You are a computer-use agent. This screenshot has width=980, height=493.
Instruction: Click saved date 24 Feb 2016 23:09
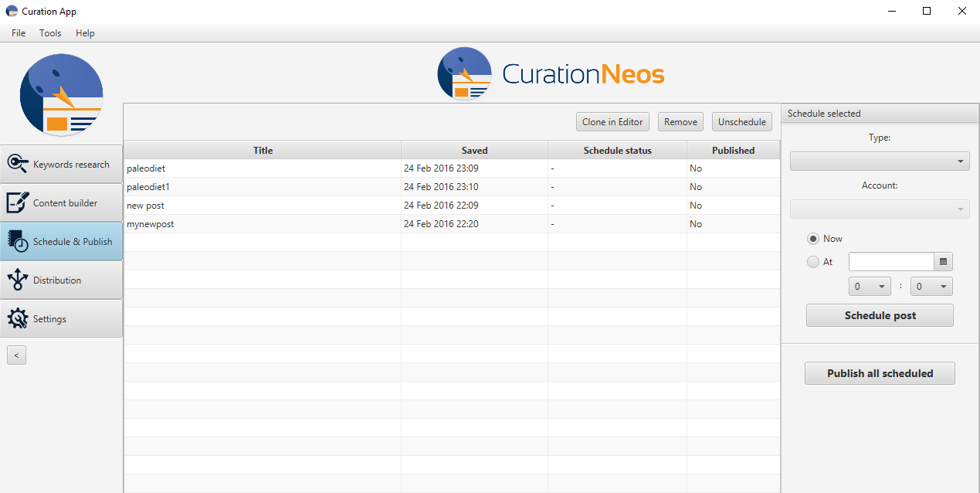[441, 168]
